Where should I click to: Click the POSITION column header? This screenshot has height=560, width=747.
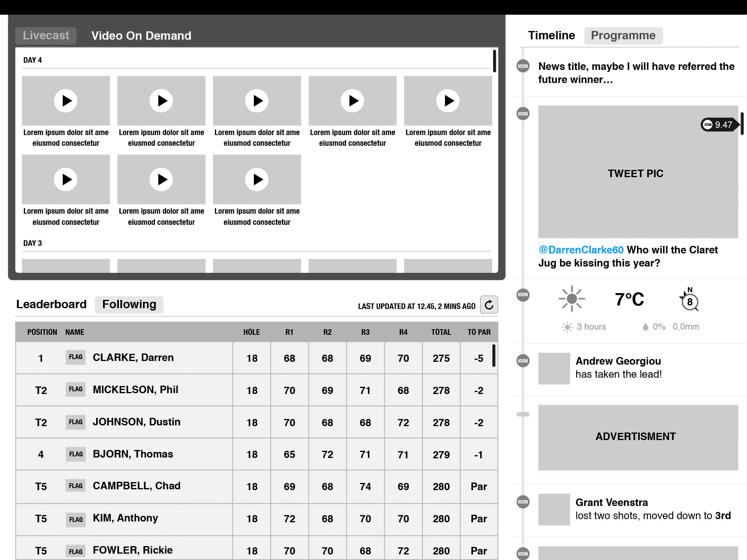(42, 332)
